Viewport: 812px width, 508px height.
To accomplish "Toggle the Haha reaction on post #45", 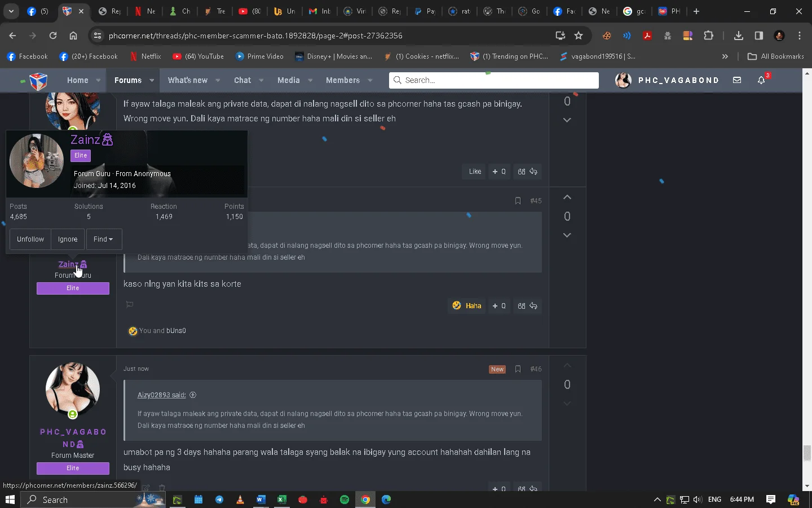I will [467, 306].
